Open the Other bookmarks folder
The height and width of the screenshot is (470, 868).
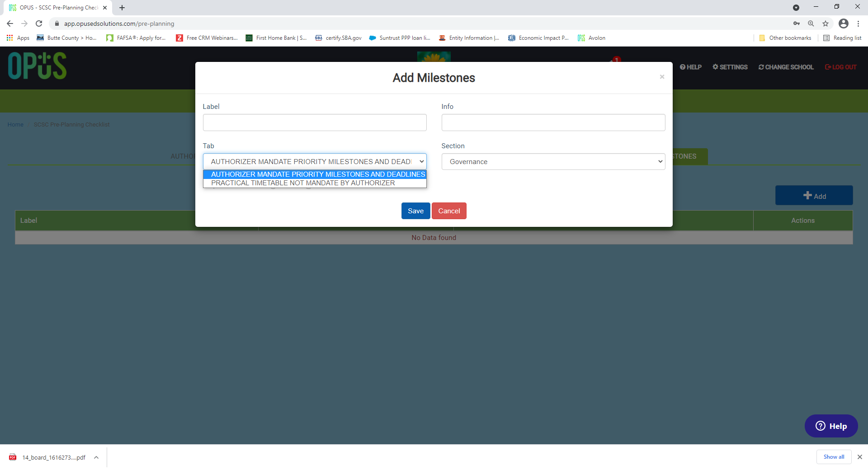(x=785, y=38)
